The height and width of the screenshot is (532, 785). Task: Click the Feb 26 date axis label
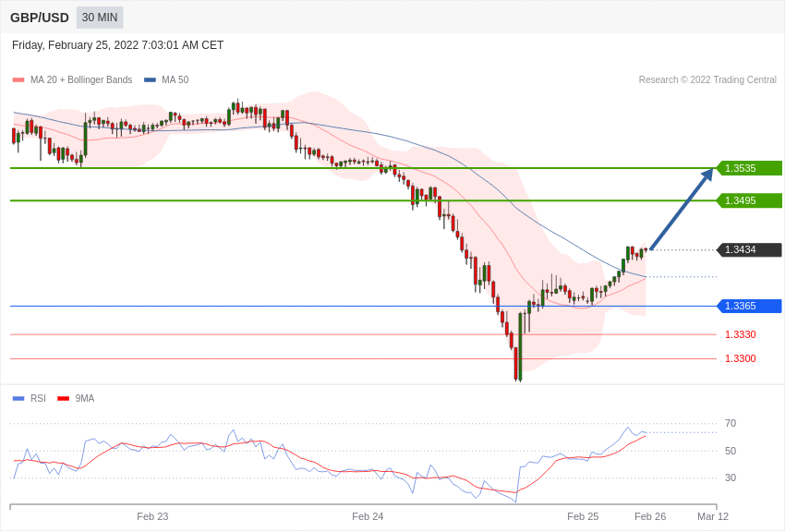(x=650, y=516)
